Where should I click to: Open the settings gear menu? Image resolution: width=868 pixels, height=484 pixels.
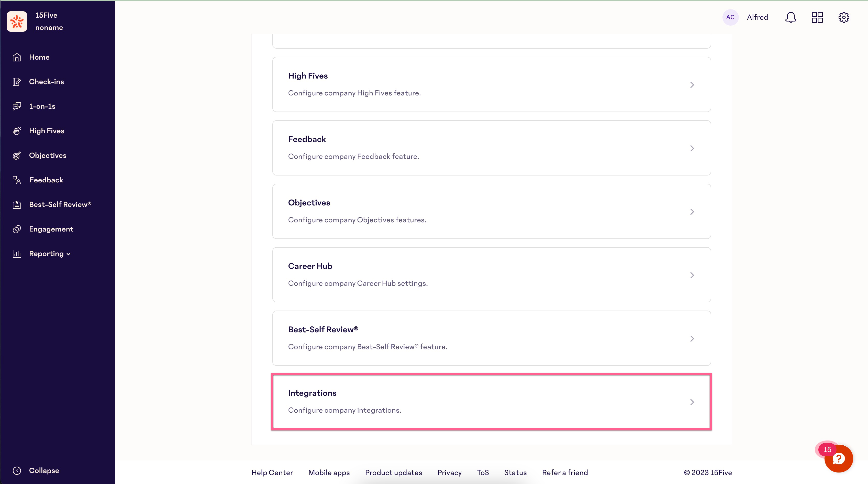click(843, 17)
